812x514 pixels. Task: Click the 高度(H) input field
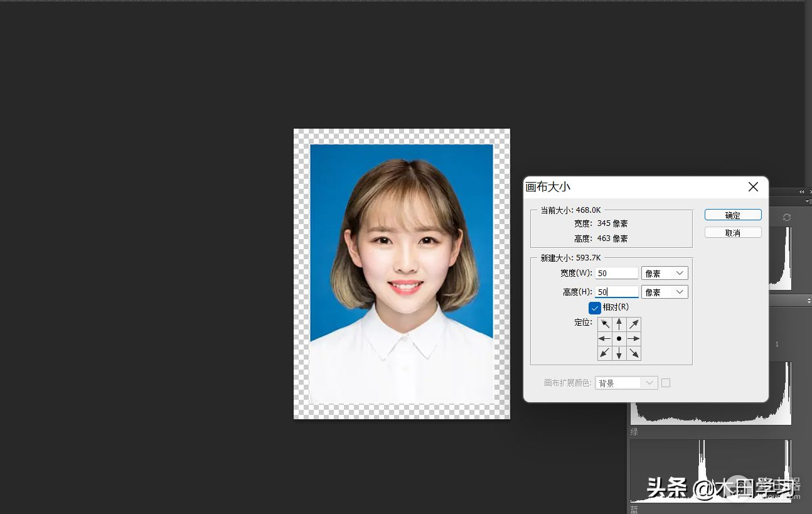[617, 292]
